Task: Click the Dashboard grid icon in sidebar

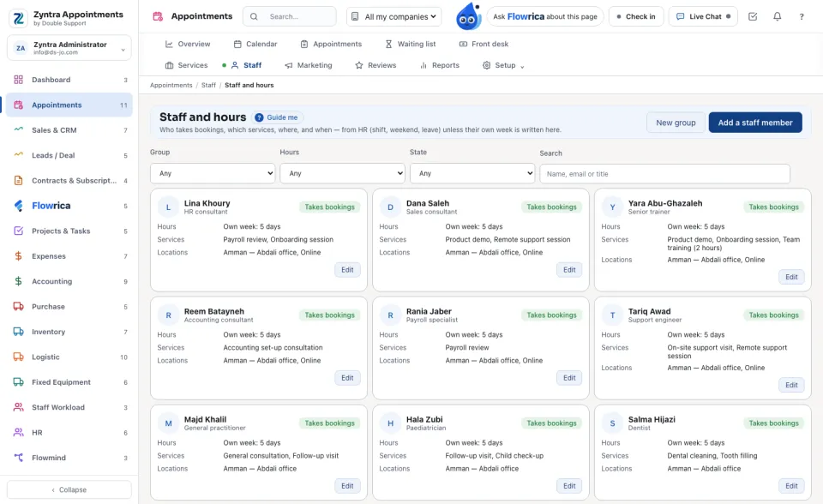Action: [18, 80]
